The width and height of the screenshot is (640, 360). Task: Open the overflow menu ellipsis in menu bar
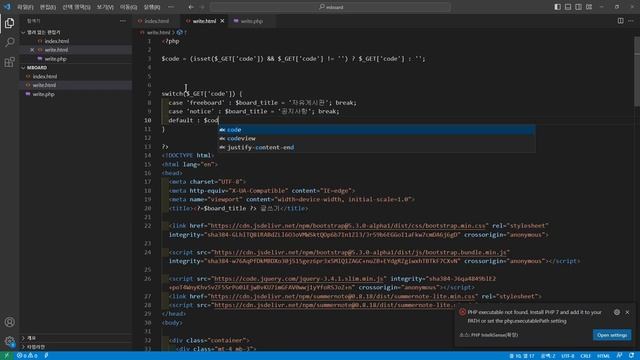pos(171,7)
